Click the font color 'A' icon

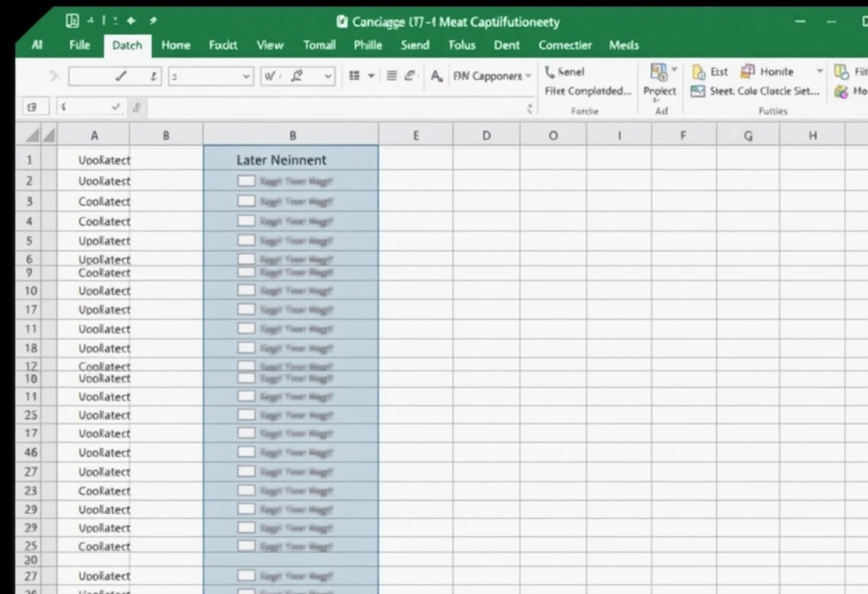point(437,76)
